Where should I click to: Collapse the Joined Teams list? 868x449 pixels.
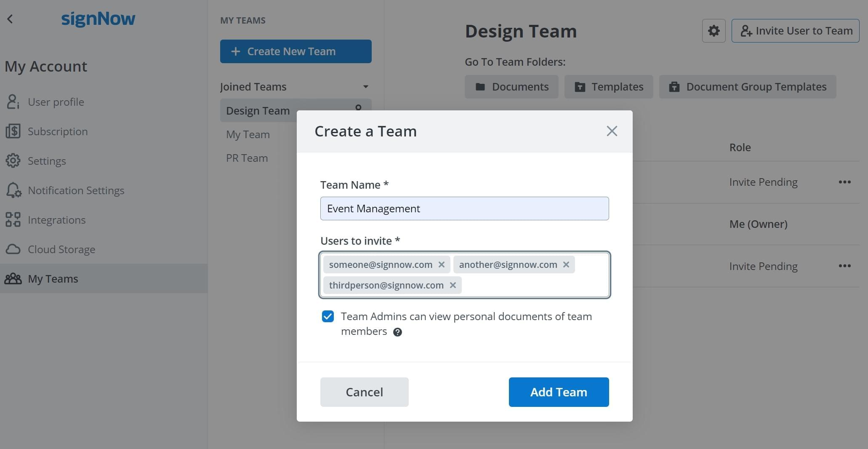coord(365,87)
